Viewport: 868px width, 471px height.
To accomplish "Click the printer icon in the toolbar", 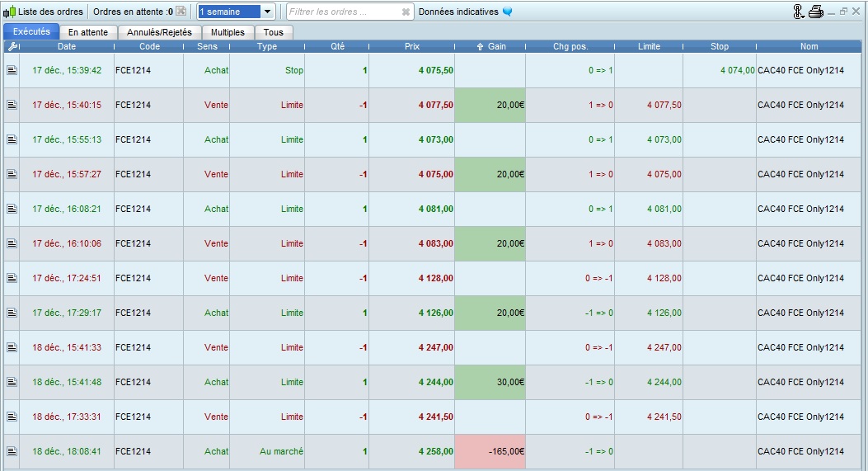I will [x=816, y=12].
